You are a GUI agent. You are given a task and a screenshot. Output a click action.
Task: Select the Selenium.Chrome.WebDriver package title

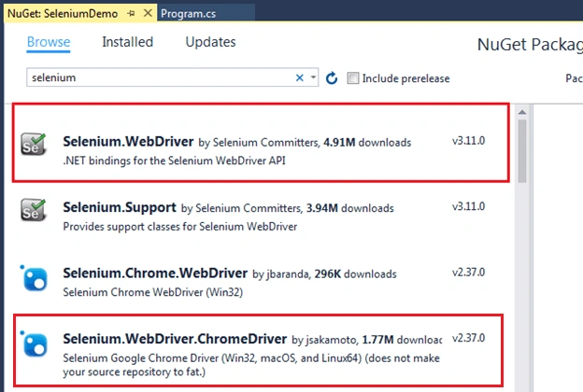[x=155, y=273]
